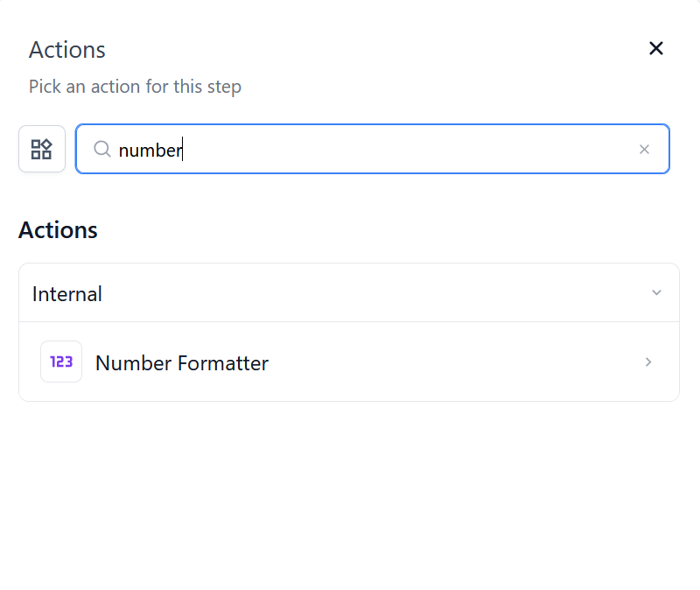
Task: Clear the search text with the x icon
Action: click(x=645, y=150)
